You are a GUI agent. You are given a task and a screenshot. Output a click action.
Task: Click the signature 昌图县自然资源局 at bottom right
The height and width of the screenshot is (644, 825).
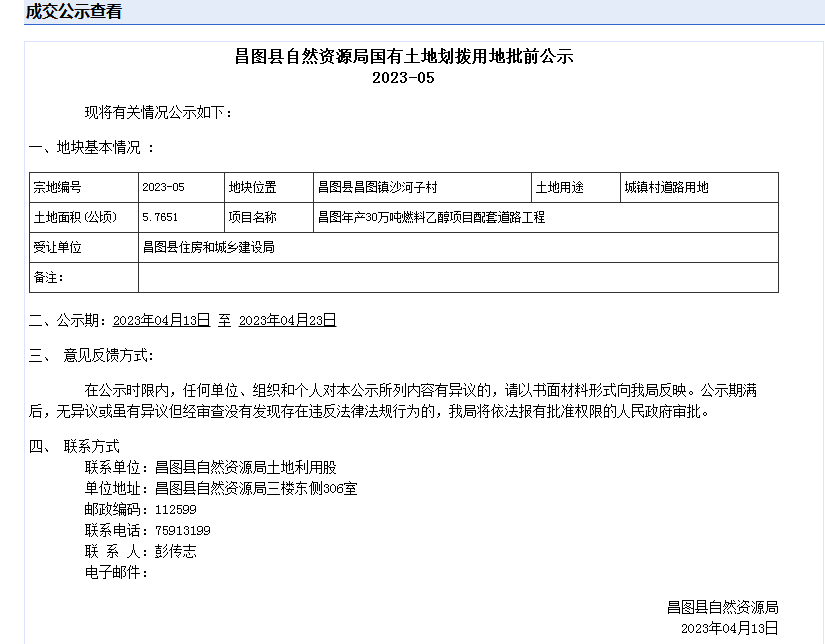(x=722, y=608)
